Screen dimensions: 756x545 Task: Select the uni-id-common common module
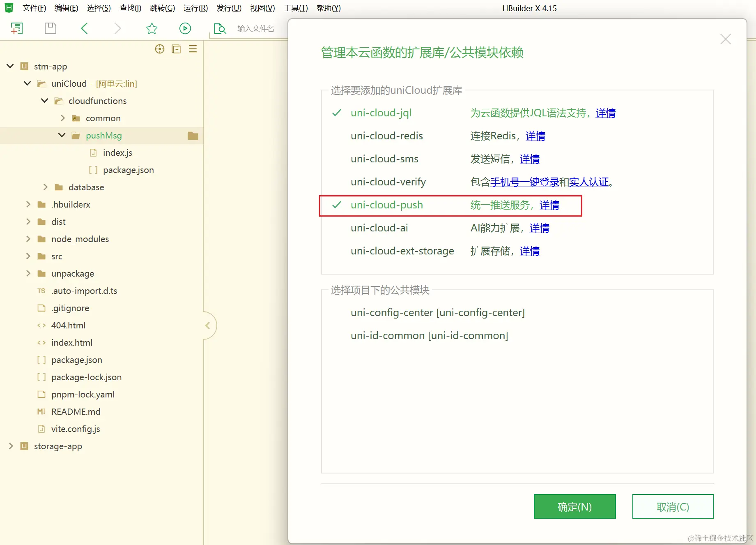(430, 336)
